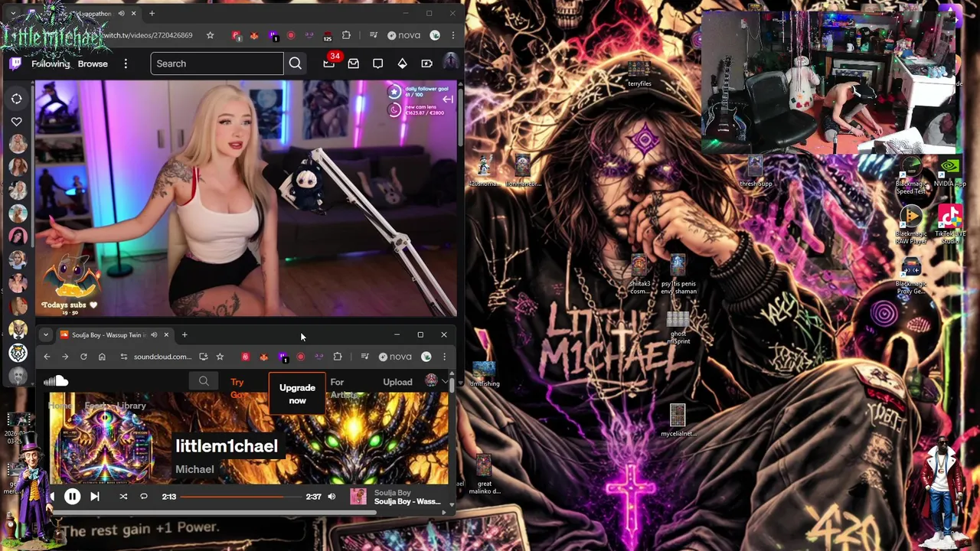Viewport: 980px width, 551px height.
Task: Click Twitch turbo battery icon
Action: [427, 64]
